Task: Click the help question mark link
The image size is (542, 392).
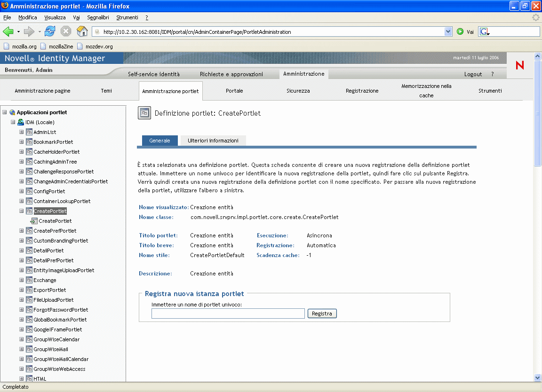Action: 492,74
